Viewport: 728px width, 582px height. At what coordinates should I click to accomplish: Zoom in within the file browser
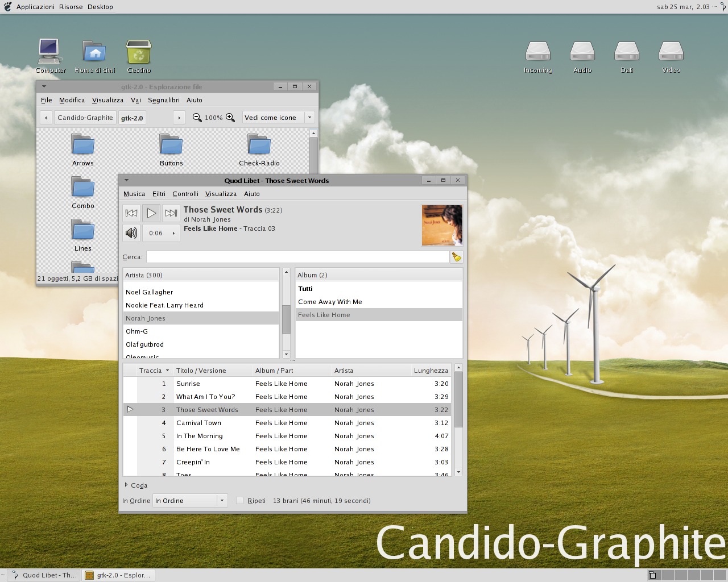coord(230,118)
